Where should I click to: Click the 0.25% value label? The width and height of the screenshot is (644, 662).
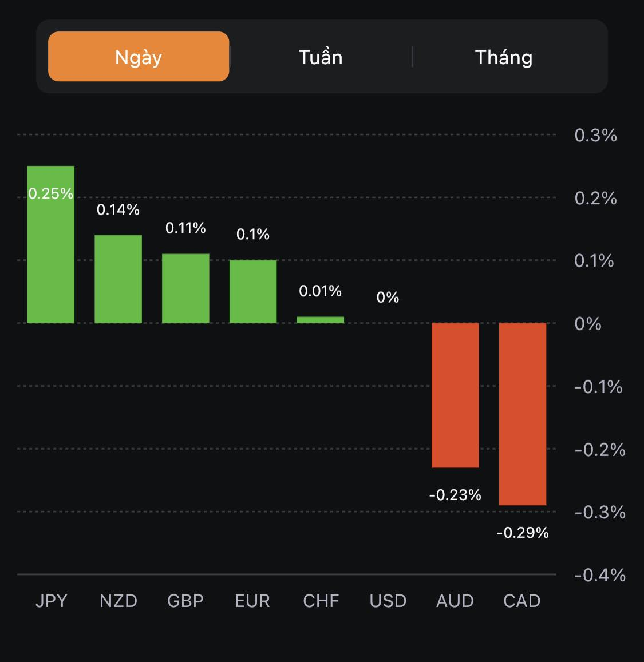click(x=51, y=193)
